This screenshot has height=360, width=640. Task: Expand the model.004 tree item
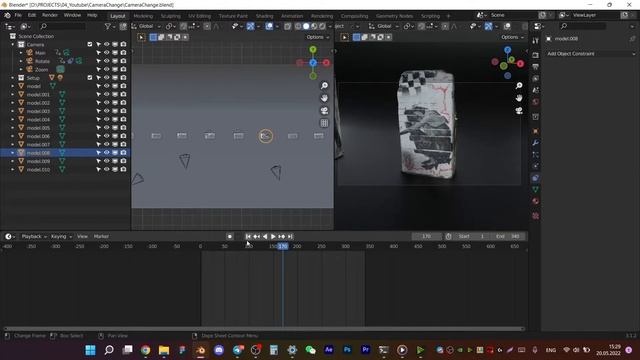[x=12, y=120]
